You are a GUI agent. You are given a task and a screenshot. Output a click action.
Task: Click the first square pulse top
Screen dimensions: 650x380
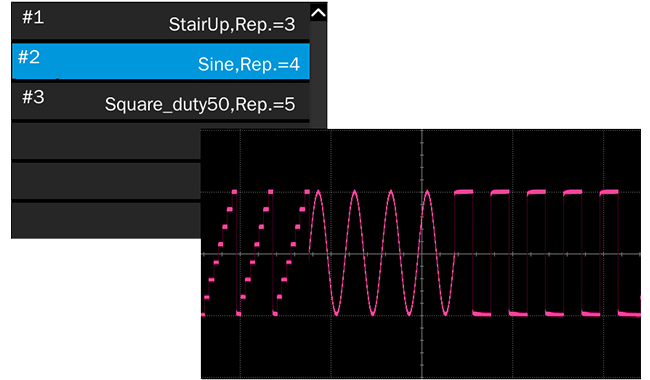pos(463,192)
